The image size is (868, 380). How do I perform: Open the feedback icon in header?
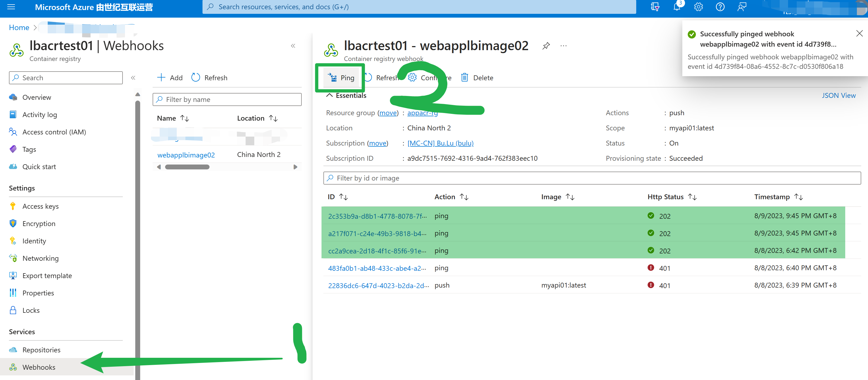click(742, 7)
